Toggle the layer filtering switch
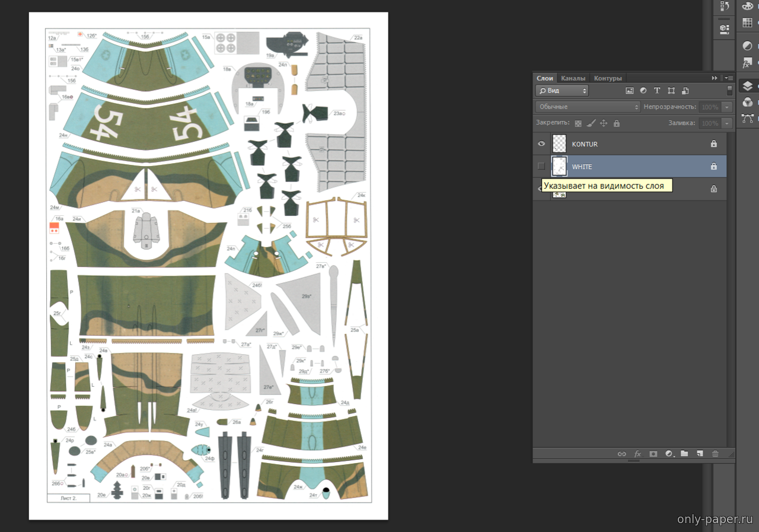The image size is (759, 532). point(729,90)
